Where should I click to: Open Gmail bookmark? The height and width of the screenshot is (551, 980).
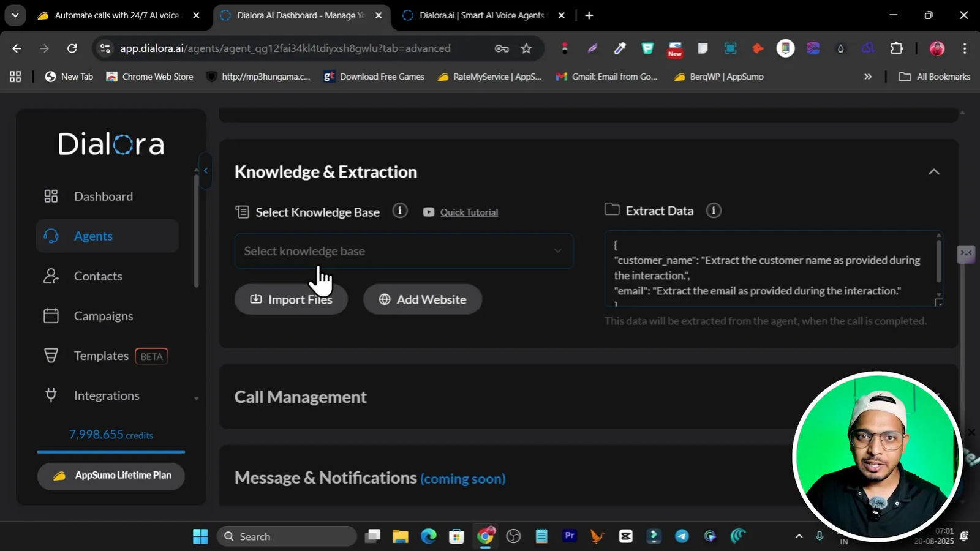tap(607, 77)
